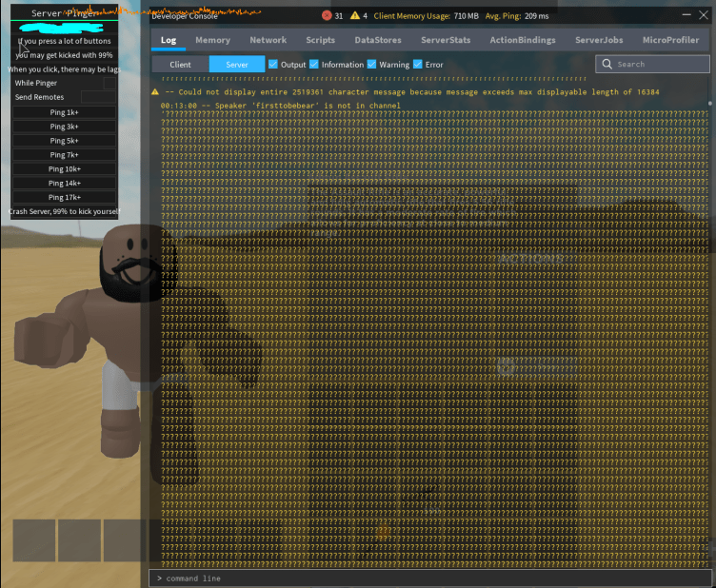The image size is (716, 588).
Task: Click the Avg. Ping 209 ms readout
Action: coord(517,16)
